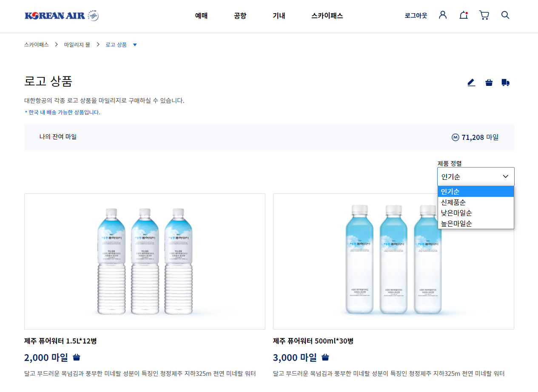The width and height of the screenshot is (538, 392).
Task: Click the 한국 내 배송 가능한 상품입니다 notice
Action: click(x=63, y=113)
